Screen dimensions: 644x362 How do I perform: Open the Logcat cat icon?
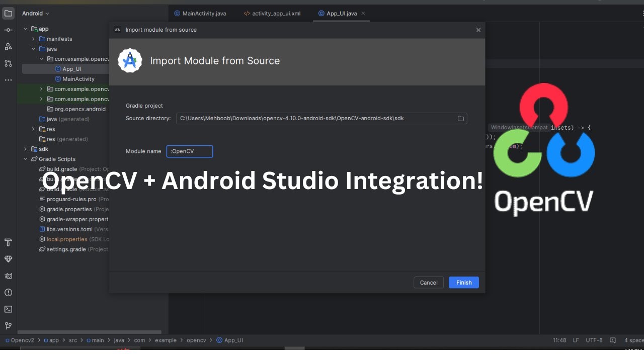[8, 276]
